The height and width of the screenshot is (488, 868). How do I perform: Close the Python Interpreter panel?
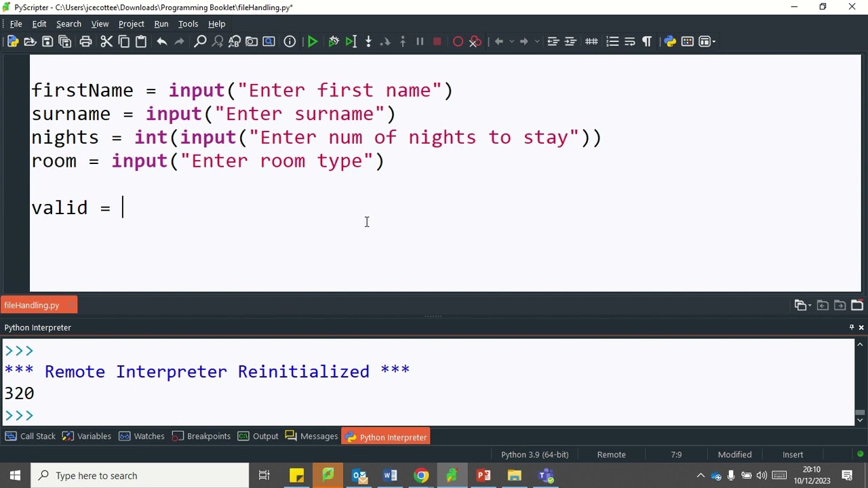[x=861, y=327]
